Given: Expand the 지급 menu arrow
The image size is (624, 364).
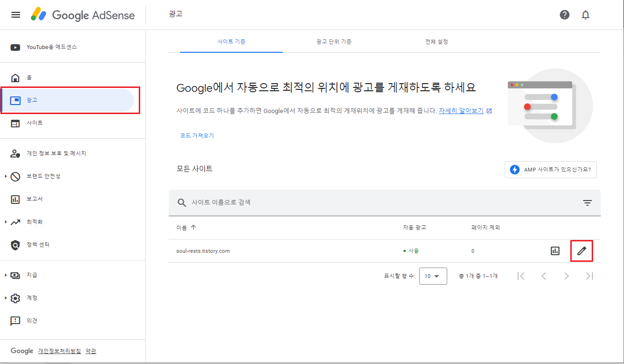Looking at the screenshot, I should tap(6, 275).
